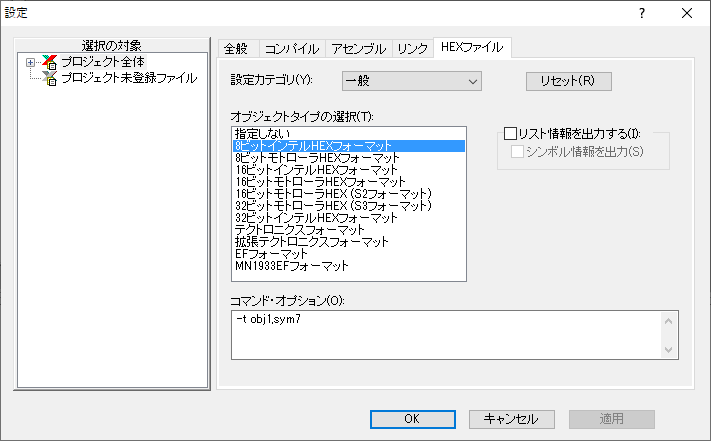Viewport: 711px width, 441px height.
Task: Go to the リンク tab
Action: click(x=412, y=48)
